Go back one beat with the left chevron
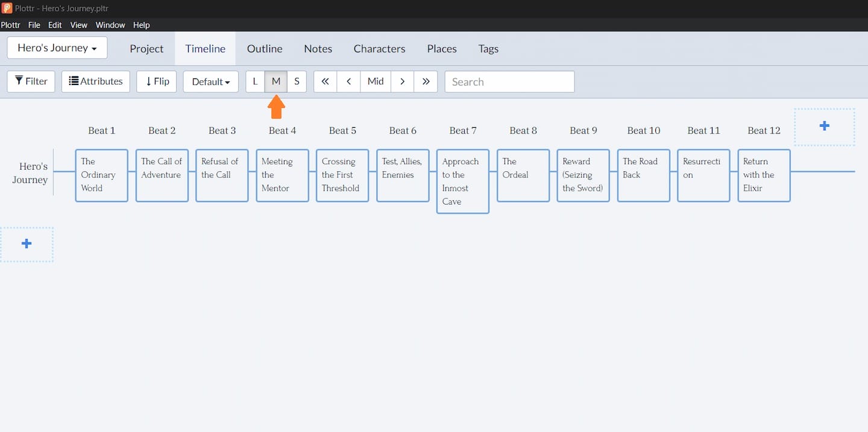The height and width of the screenshot is (432, 868). [x=348, y=81]
